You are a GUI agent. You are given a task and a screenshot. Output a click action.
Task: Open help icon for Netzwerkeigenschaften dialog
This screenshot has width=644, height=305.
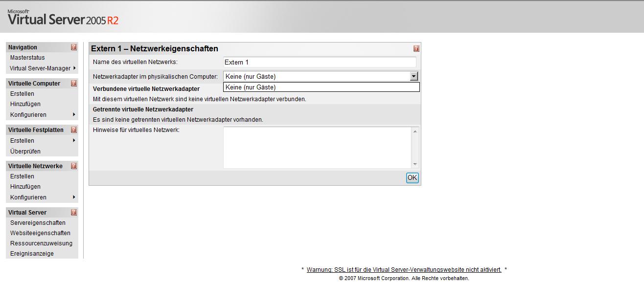coord(416,49)
